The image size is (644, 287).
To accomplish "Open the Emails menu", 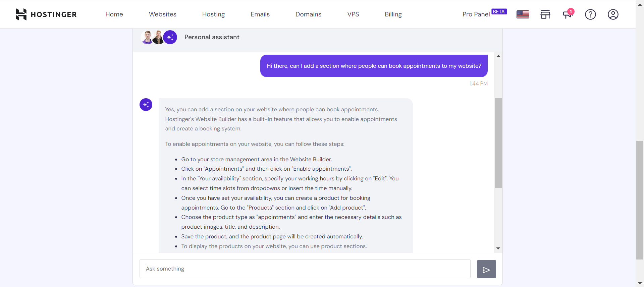I will coord(260,14).
